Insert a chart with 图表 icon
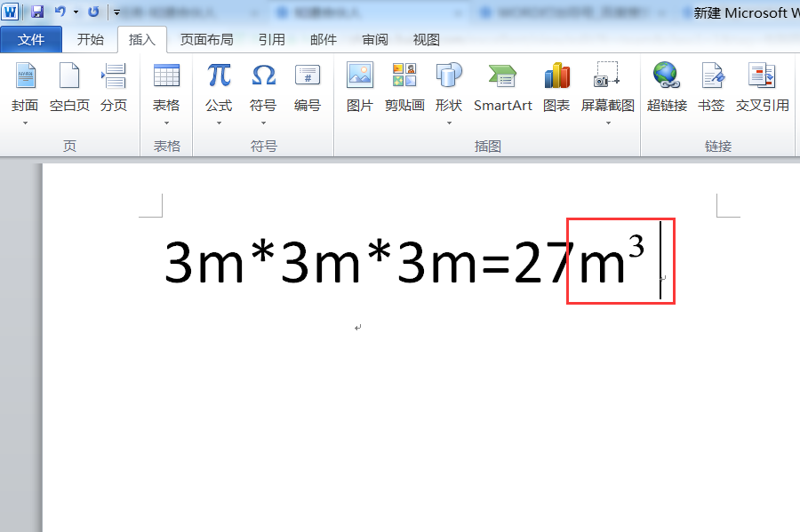 tap(556, 75)
